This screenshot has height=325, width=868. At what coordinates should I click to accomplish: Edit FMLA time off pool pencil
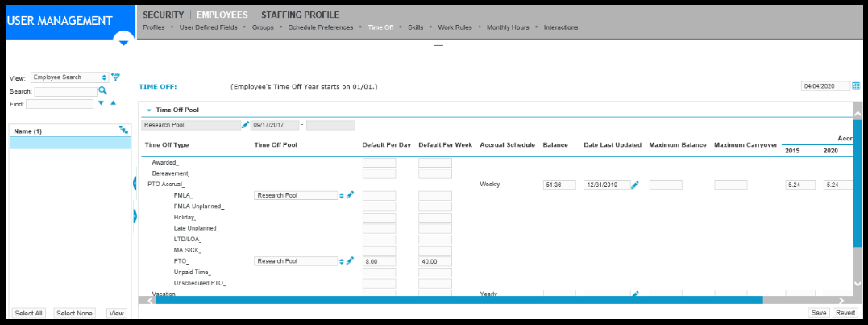click(x=350, y=195)
